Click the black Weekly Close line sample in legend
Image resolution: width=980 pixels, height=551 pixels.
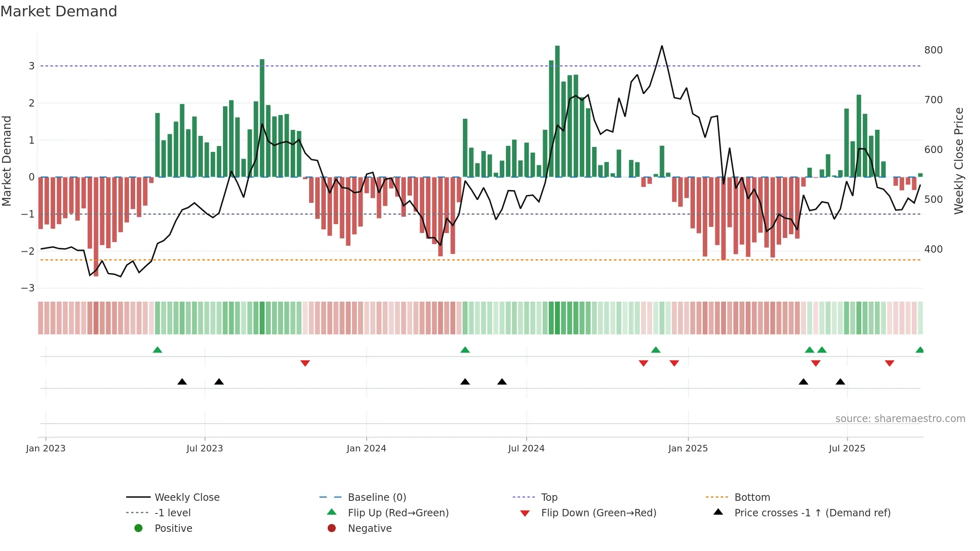point(138,497)
